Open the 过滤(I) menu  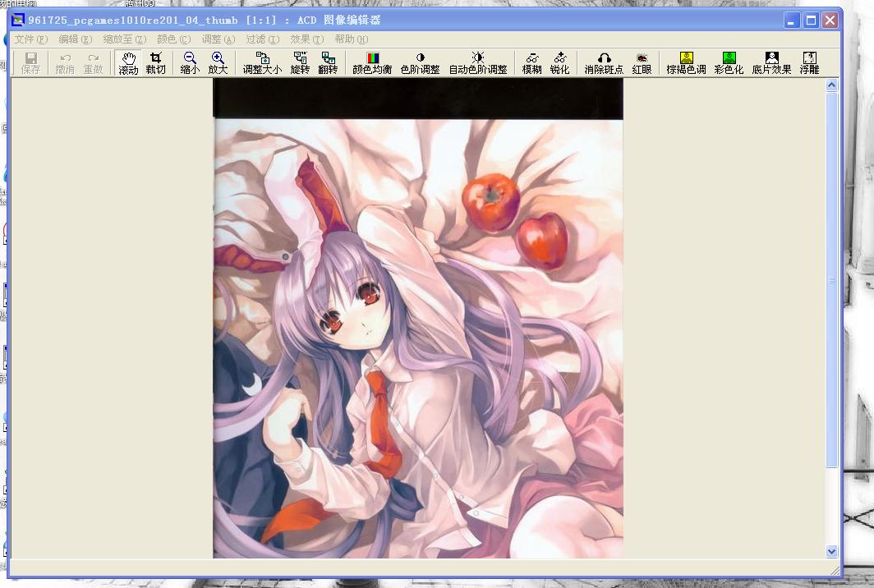coord(263,39)
